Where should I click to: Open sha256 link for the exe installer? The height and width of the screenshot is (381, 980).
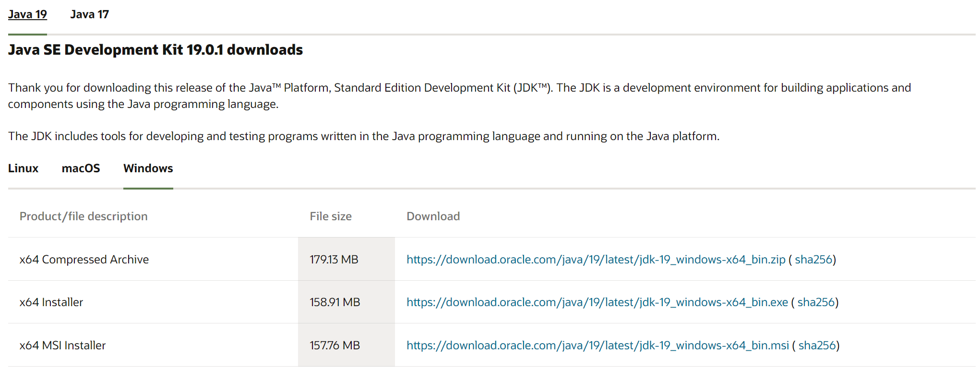(x=816, y=302)
